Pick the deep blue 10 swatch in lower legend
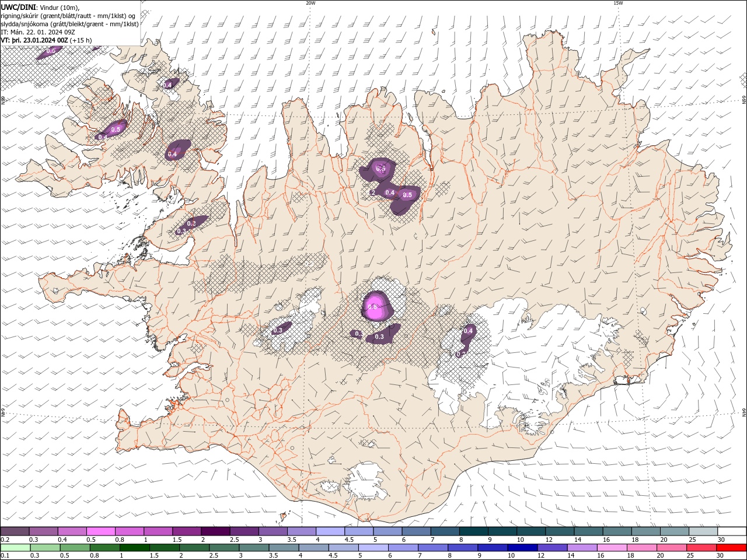The height and width of the screenshot is (560, 747). point(522,548)
